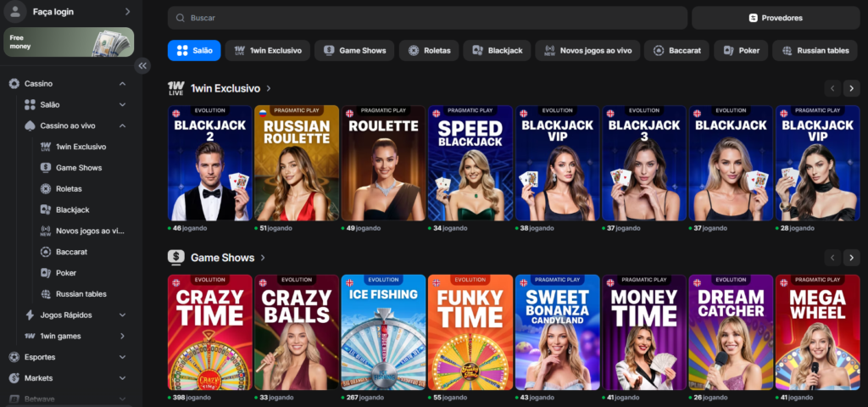868x407 pixels.
Task: Click the Free money banner
Action: pos(69,42)
